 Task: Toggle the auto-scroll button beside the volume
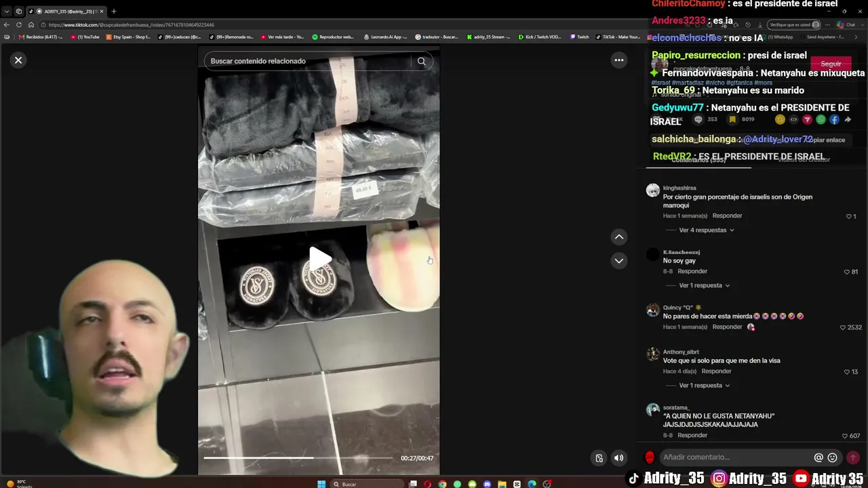tap(599, 458)
